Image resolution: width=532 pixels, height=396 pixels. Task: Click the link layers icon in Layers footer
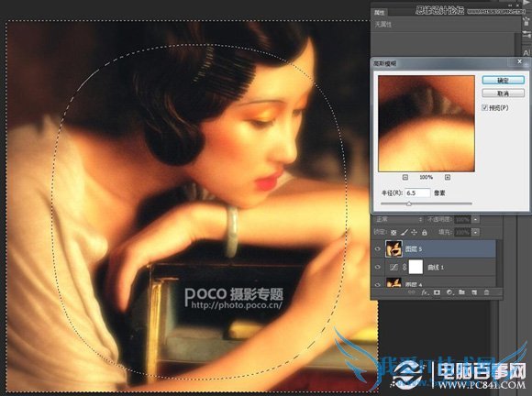(411, 292)
